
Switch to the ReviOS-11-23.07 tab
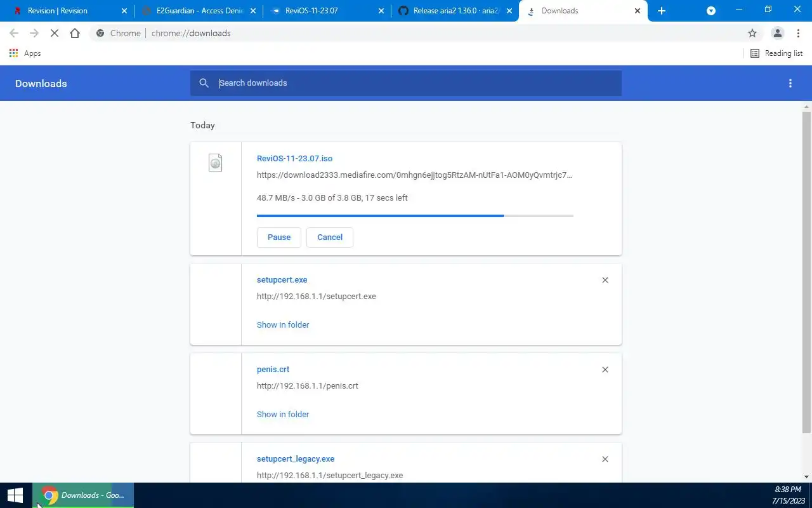point(327,11)
